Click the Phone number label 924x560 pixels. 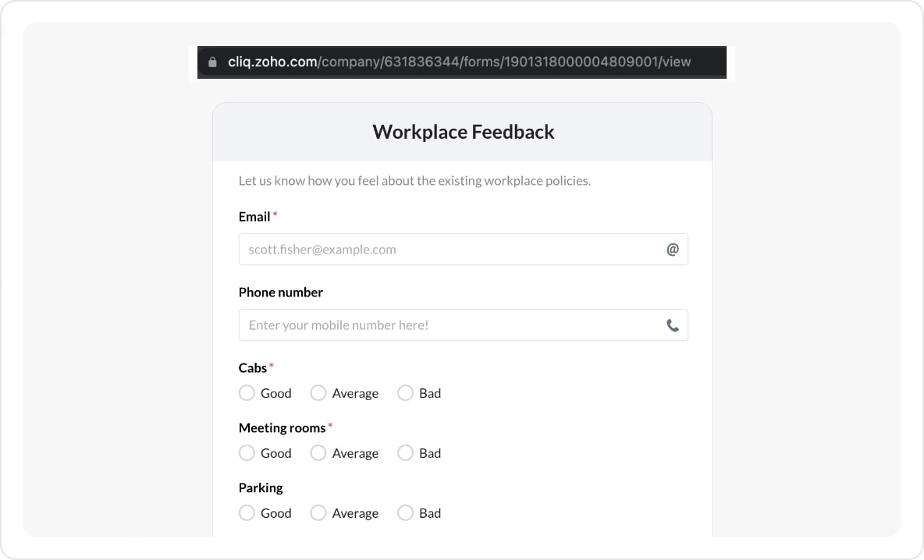pyautogui.click(x=280, y=292)
